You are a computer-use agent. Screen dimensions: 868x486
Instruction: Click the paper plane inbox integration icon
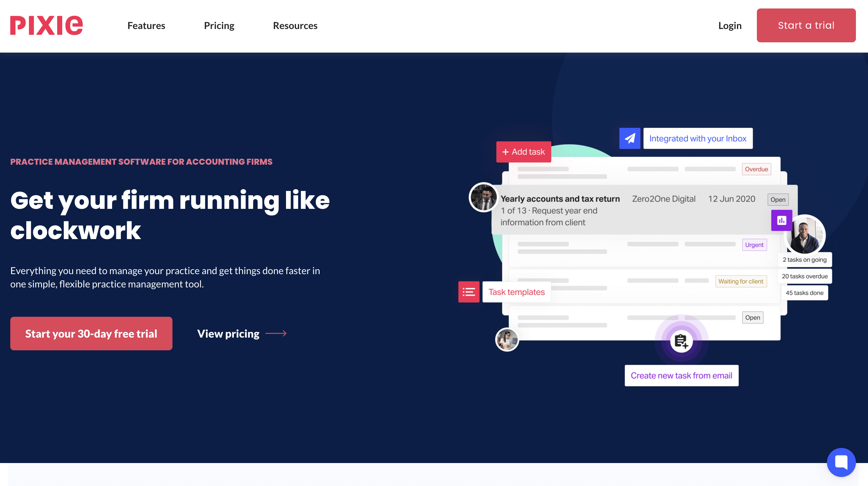tap(629, 138)
